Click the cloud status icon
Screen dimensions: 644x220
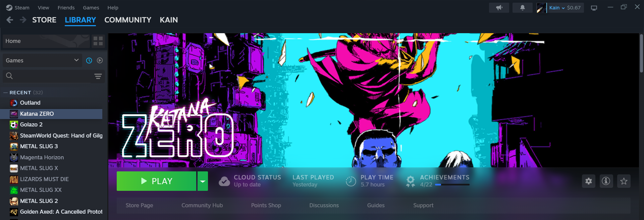coord(224,181)
